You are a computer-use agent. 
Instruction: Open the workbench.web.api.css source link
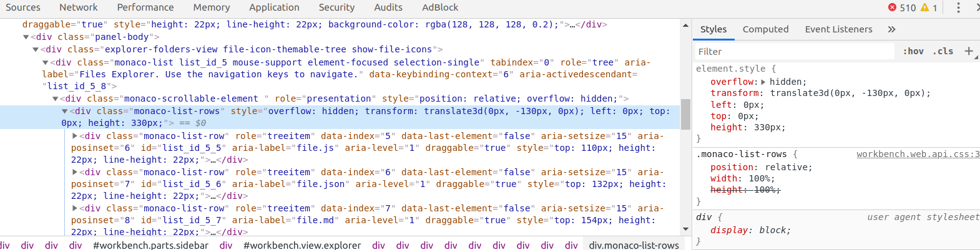[x=918, y=155]
